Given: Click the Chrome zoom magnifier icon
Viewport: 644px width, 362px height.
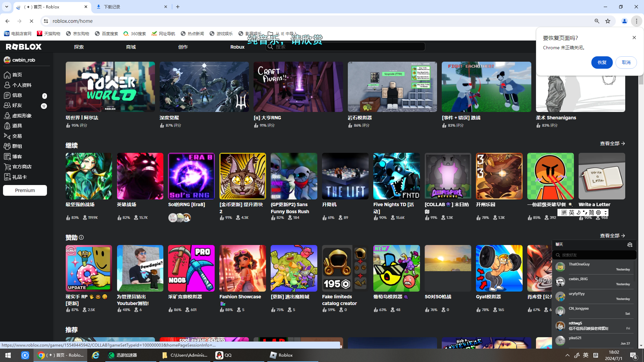Looking at the screenshot, I should [x=597, y=21].
